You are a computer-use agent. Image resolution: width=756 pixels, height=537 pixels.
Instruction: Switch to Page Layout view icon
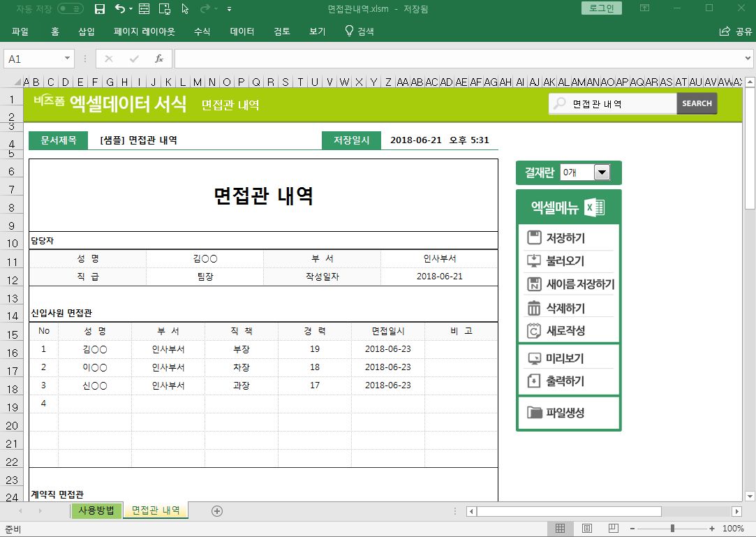click(x=587, y=528)
